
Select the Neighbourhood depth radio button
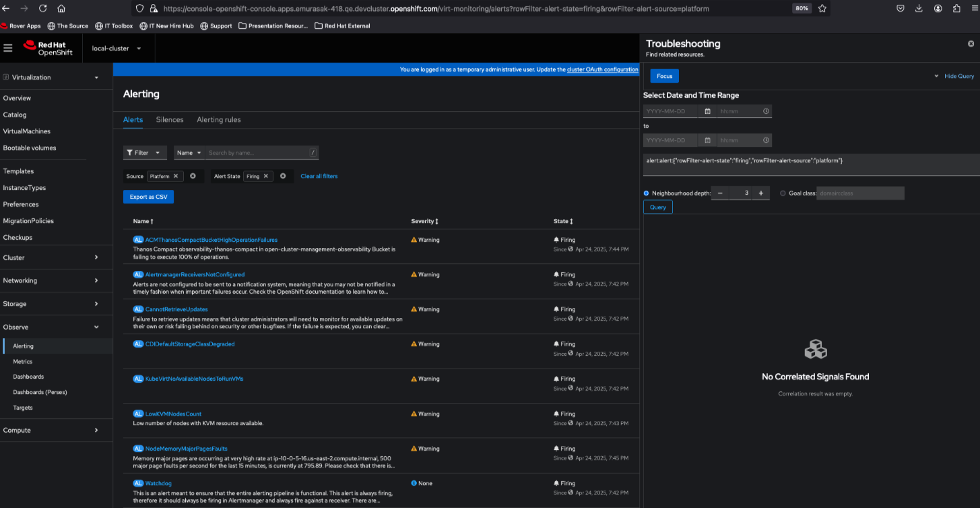point(647,193)
